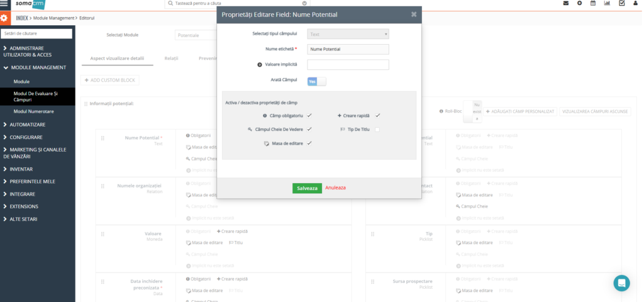
Task: Click drag handle of Numele organizației row
Action: point(103,186)
